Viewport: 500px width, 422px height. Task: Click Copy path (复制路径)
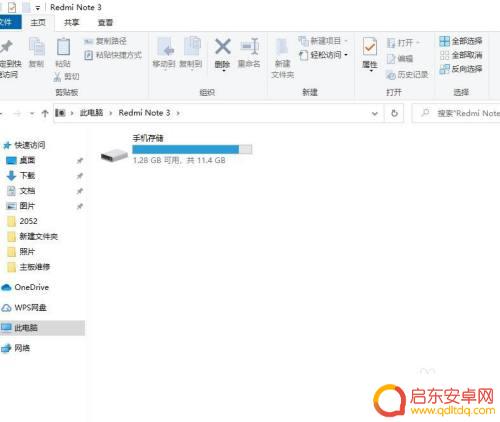click(x=105, y=41)
